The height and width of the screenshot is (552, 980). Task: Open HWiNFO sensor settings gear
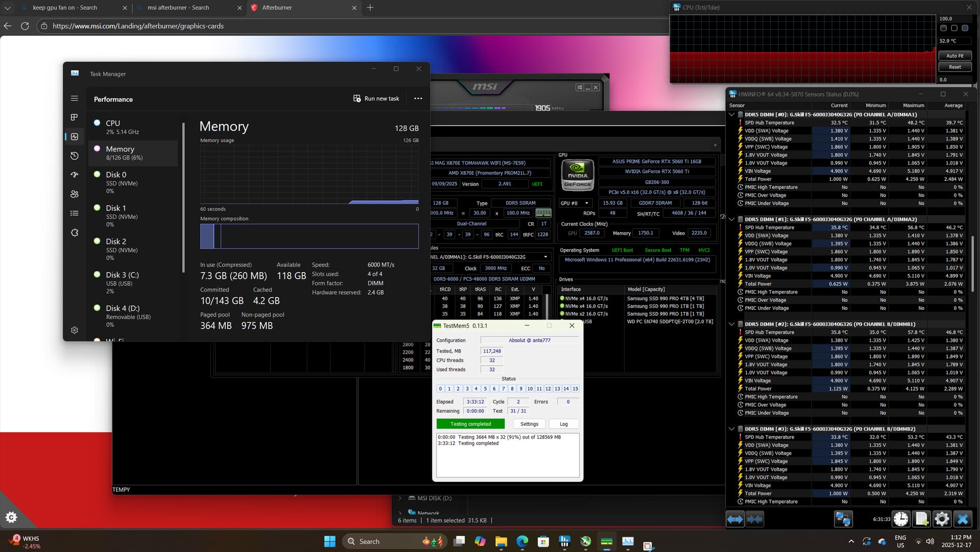point(942,519)
